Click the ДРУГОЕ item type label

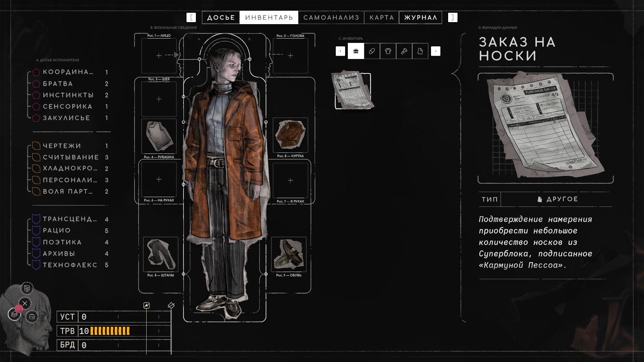558,199
